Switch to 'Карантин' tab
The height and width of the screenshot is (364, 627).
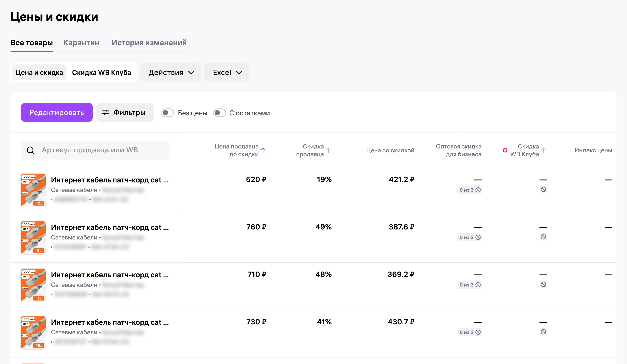tap(81, 43)
